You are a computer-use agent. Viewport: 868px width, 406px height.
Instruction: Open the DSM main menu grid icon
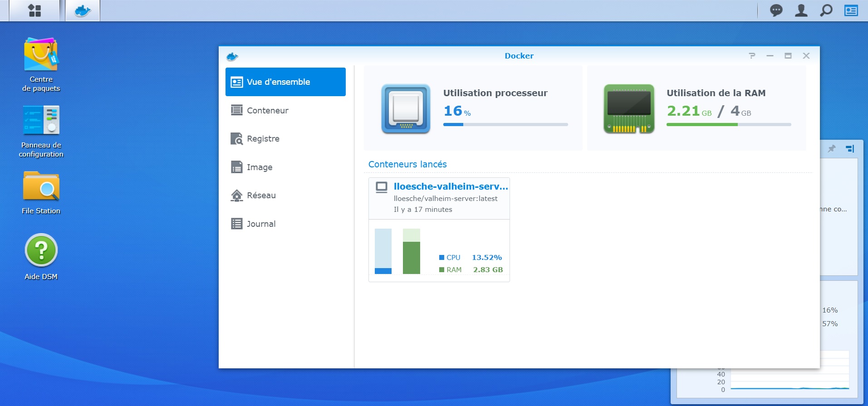34,10
